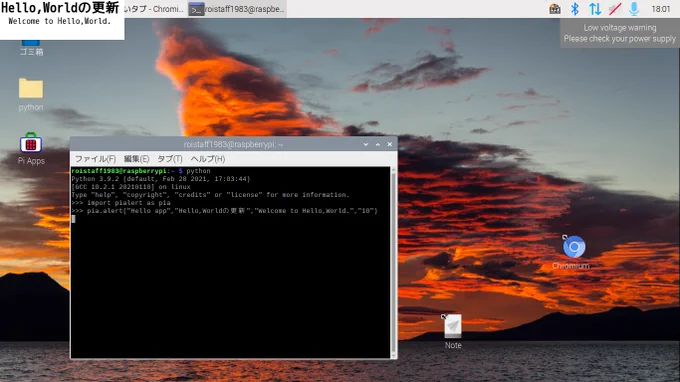Open the Chromium desktop shortcut
Viewport: 680px width, 382px height.
click(x=574, y=247)
